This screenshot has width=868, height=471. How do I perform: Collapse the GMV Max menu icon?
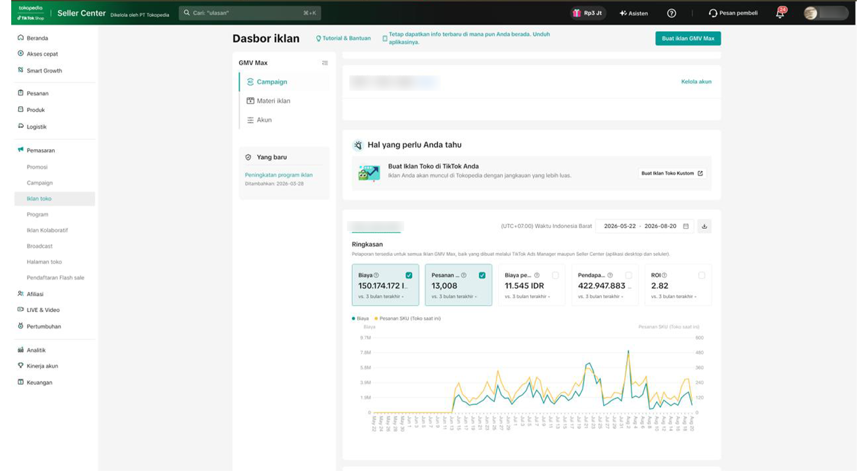[x=325, y=63]
